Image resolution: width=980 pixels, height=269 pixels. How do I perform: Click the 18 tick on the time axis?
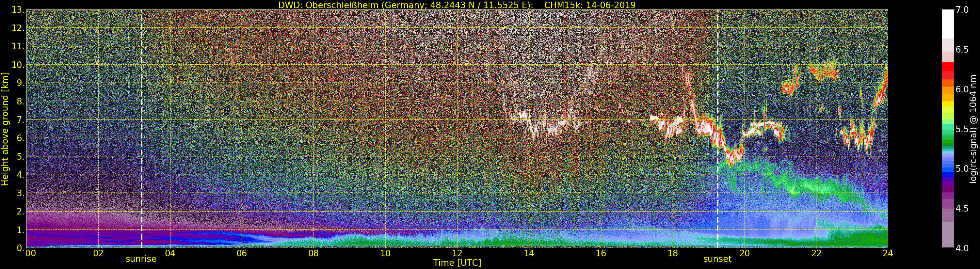672,253
